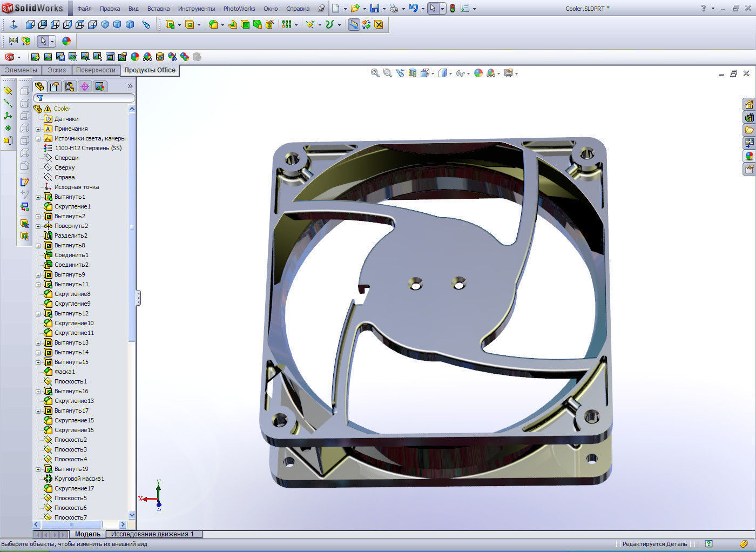
Task: Switch to the Продукты Office tab
Action: point(150,70)
